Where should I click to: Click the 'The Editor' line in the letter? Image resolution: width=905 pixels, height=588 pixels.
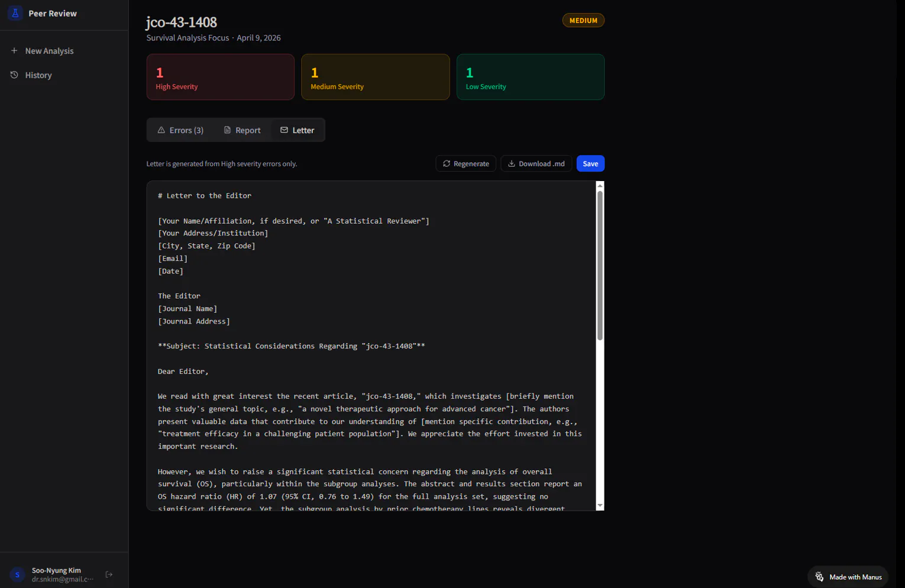[x=179, y=296]
